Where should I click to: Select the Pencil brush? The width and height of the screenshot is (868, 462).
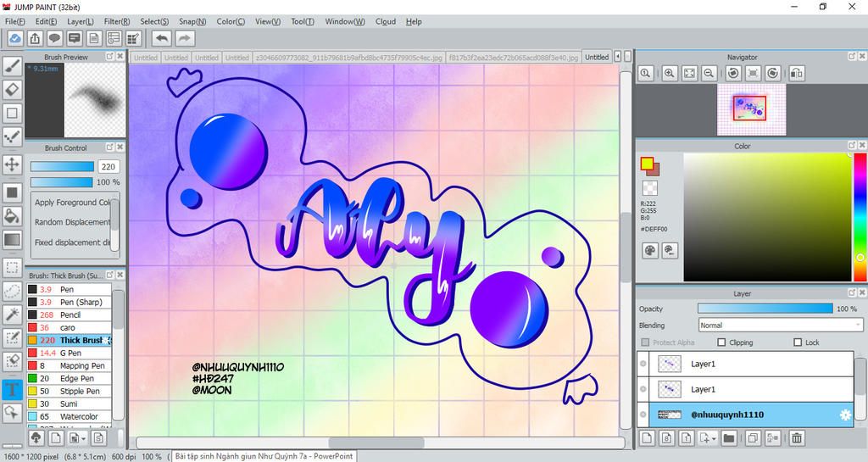pyautogui.click(x=70, y=314)
